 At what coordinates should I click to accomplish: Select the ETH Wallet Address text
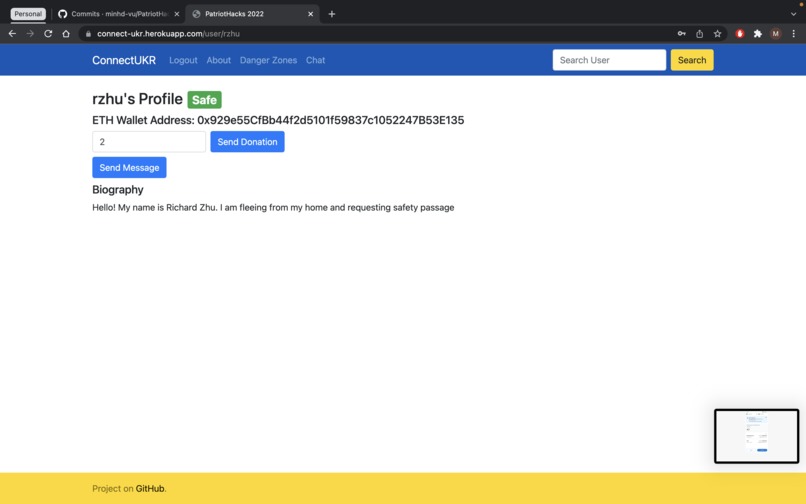(278, 120)
